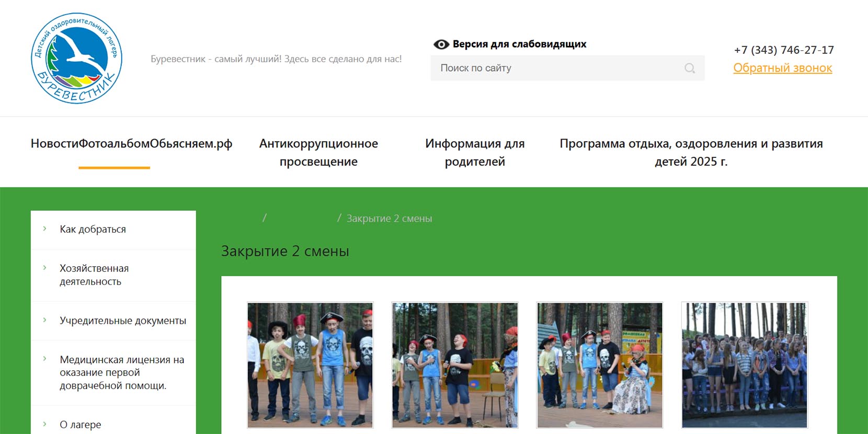Click chevron next to О лагере
868x434 pixels.
[45, 424]
